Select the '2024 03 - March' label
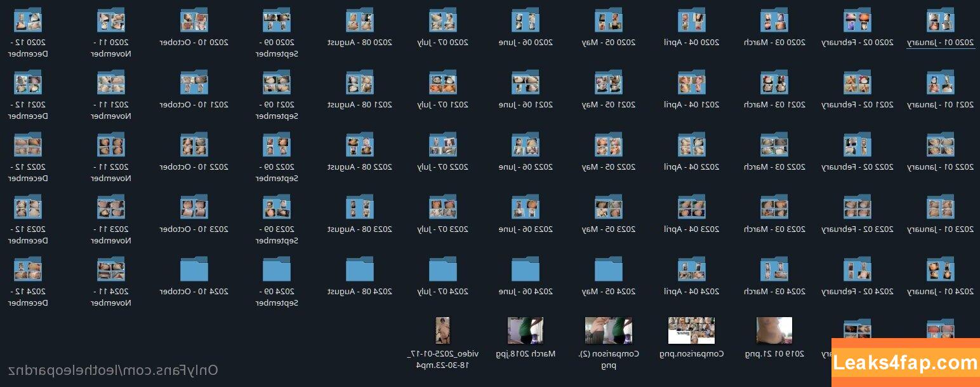980x387 pixels. click(774, 291)
